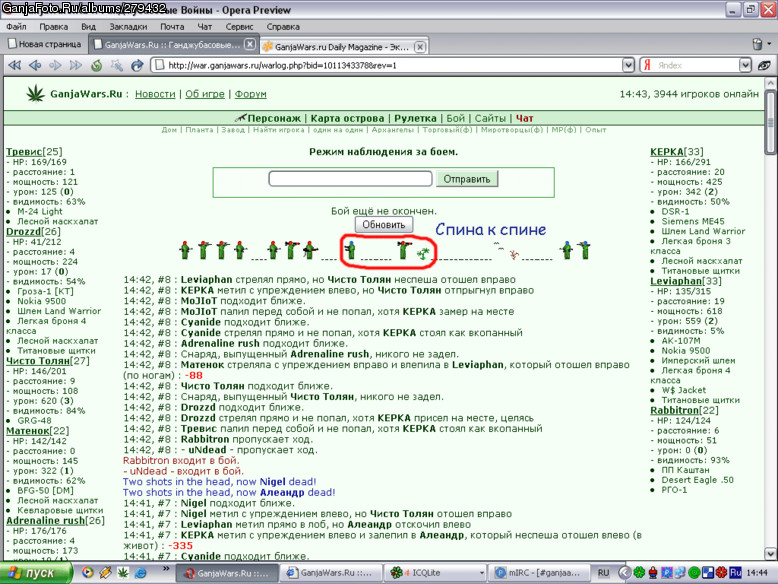Open player Чисто Толян profile in left panel
Screen dimensions: 778x584
38,361
